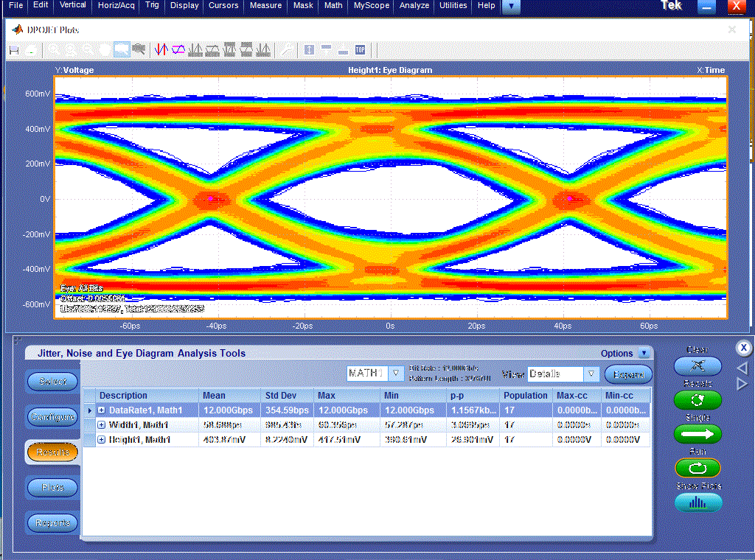Screen dimensions: 755x560
Task: Click the Select button in the side panel
Action: (52, 382)
